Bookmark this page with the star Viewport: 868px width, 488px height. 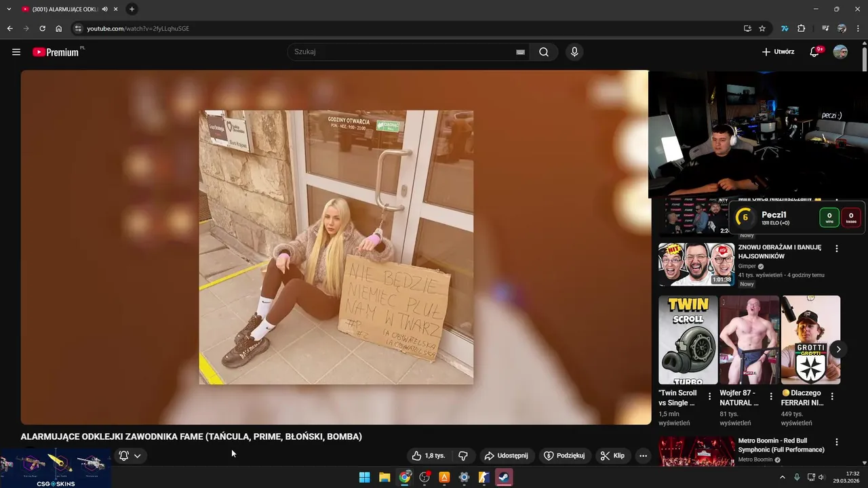[762, 28]
